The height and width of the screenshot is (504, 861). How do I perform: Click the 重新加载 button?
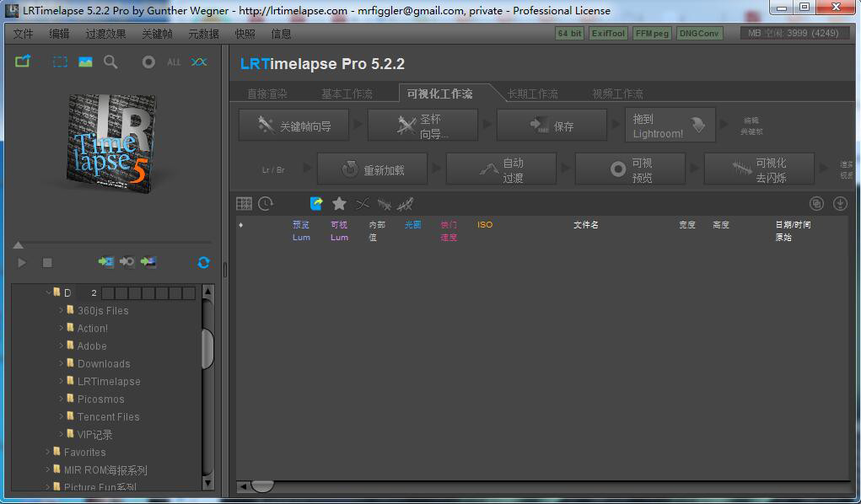pos(372,169)
